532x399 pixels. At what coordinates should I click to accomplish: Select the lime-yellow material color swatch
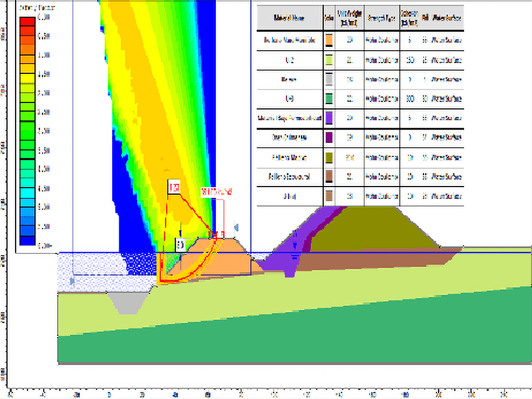click(x=329, y=60)
